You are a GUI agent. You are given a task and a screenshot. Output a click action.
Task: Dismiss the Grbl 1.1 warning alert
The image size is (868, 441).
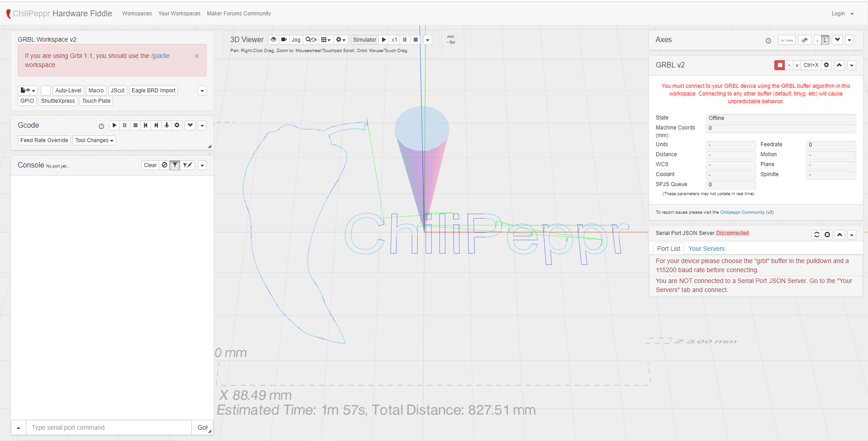197,56
